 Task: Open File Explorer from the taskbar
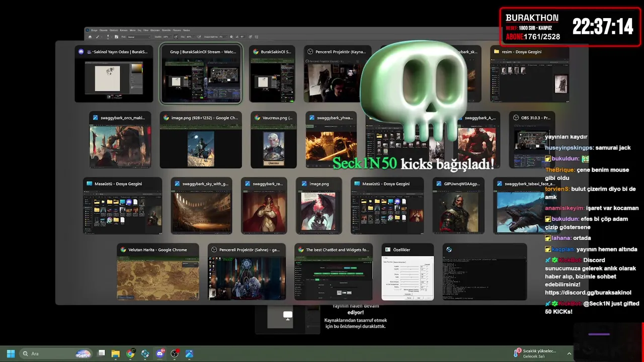coord(115,353)
